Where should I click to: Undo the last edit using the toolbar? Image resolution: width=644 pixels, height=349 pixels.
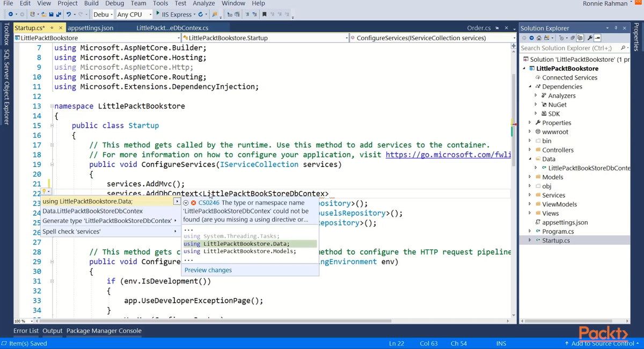69,14
